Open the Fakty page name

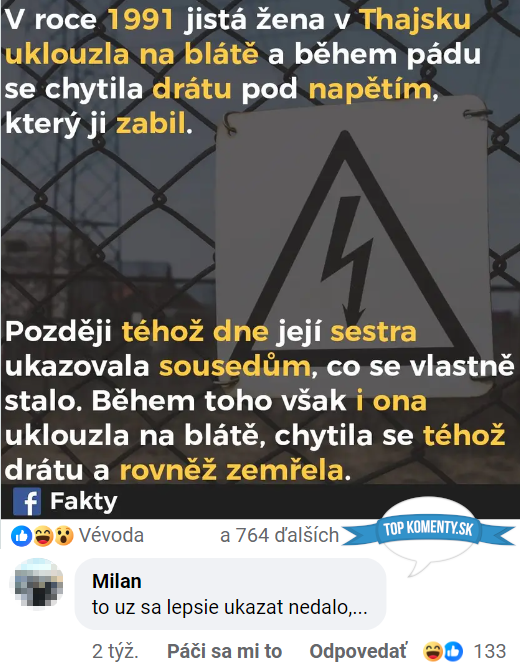tap(84, 501)
